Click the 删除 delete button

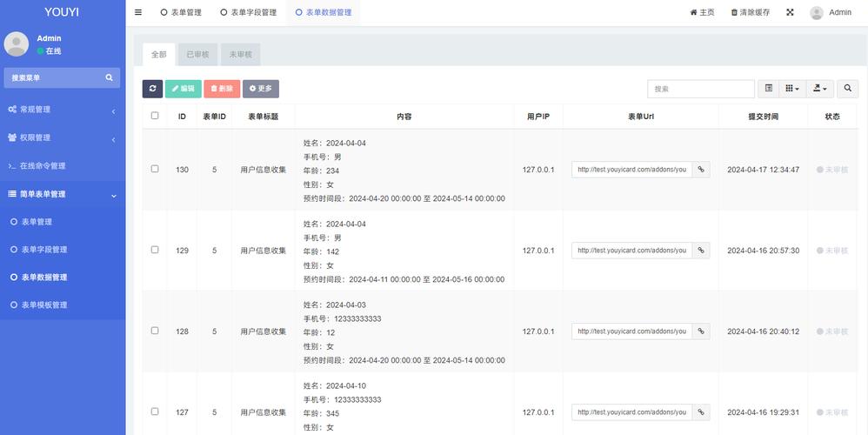tap(222, 89)
